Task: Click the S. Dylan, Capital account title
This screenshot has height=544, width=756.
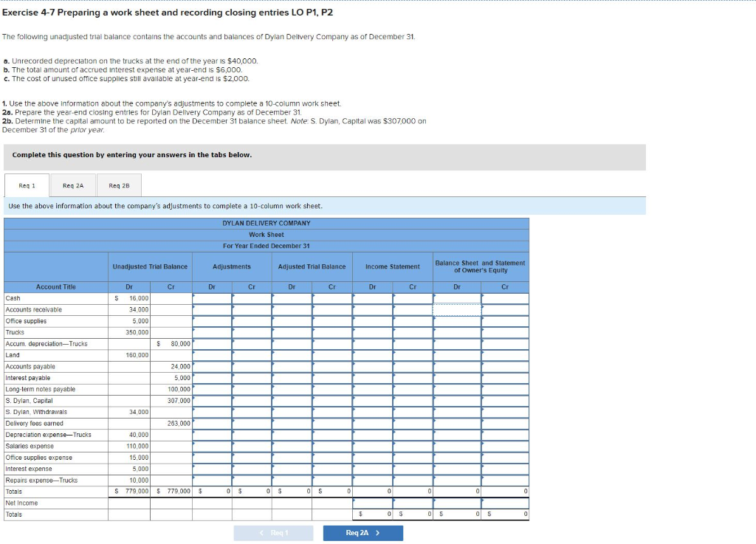Action: (x=29, y=400)
